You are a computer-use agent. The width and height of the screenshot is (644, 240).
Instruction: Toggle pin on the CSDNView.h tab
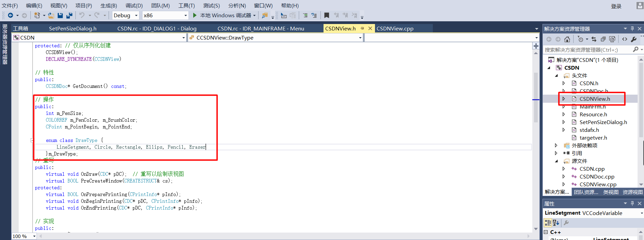tap(362, 28)
